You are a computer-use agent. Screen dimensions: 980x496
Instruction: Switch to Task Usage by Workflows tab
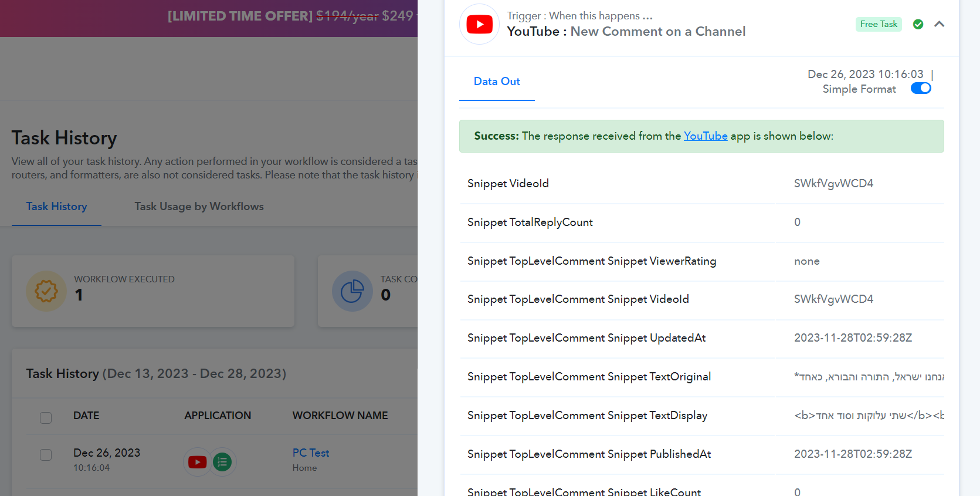199,207
